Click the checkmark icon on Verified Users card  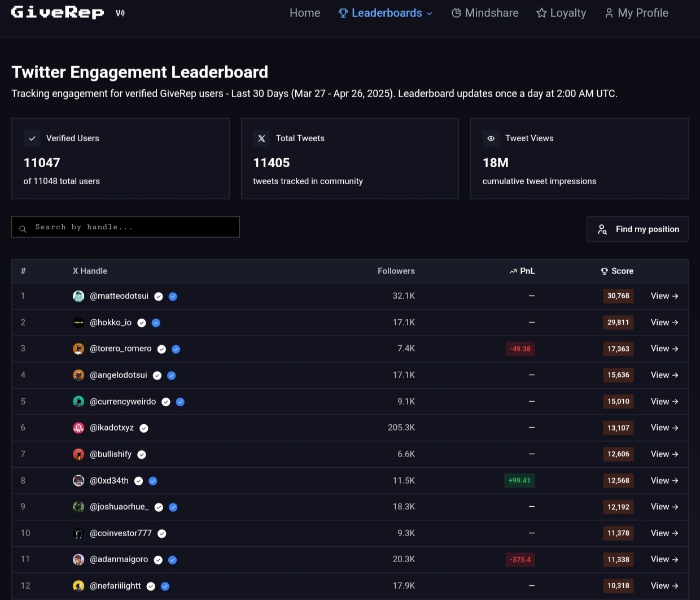coord(32,138)
